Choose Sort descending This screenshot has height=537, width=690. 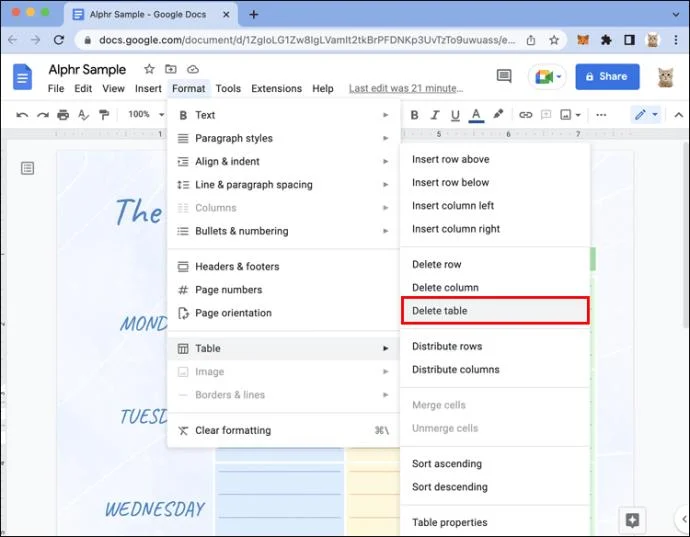pyautogui.click(x=495, y=487)
